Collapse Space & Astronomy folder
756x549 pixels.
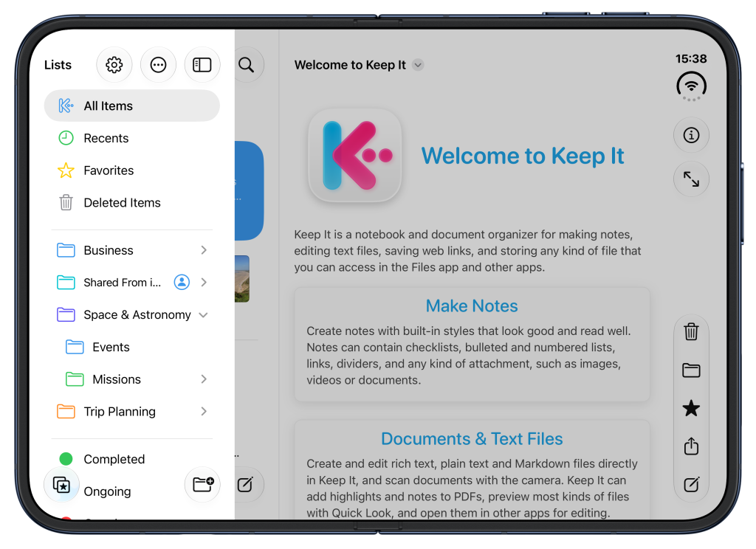coord(204,315)
